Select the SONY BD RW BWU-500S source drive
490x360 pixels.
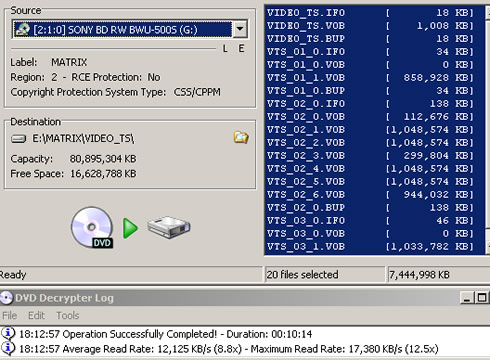pyautogui.click(x=123, y=29)
